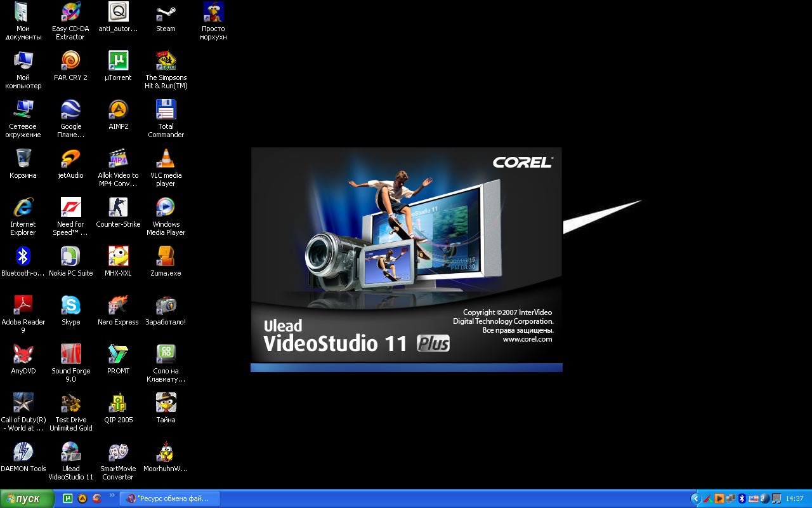Switch to the Opera "Ресурс обмена фай..." taskbar button

[x=169, y=498]
